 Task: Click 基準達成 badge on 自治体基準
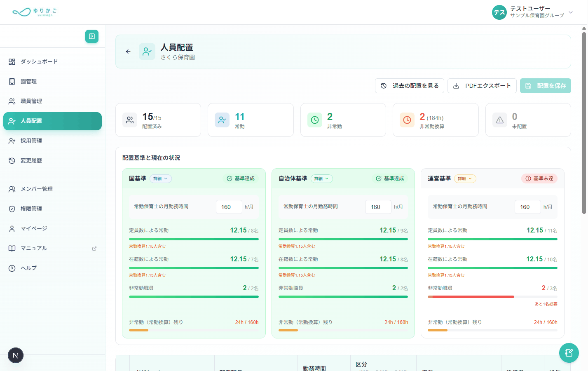click(390, 178)
